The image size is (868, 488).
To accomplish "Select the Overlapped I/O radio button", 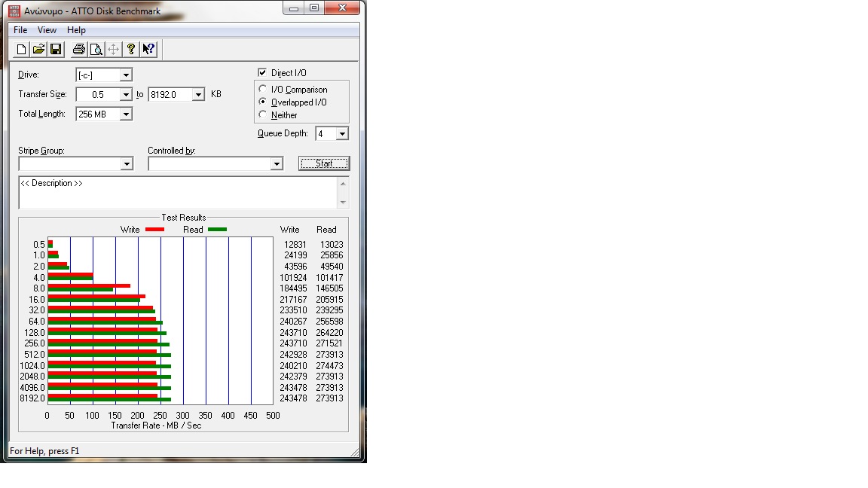I will [x=263, y=102].
